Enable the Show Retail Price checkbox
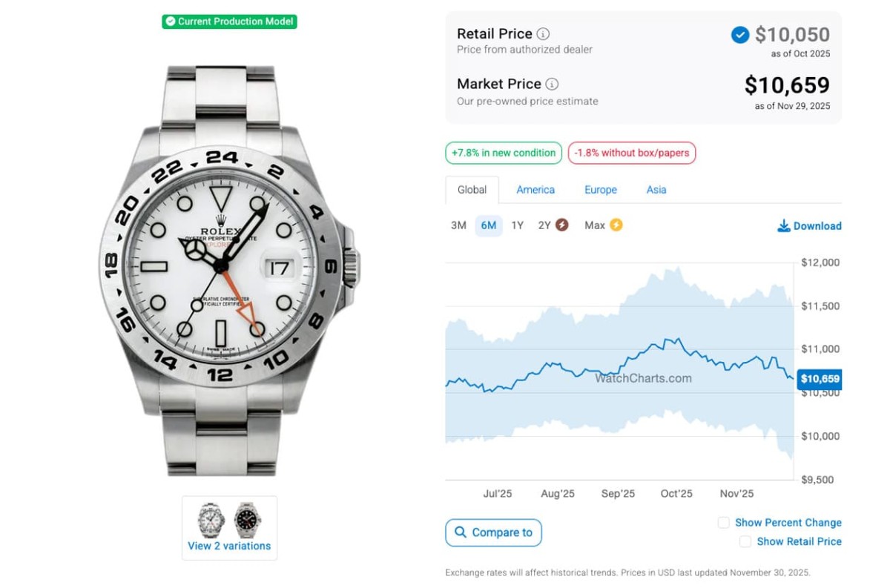Image resolution: width=890 pixels, height=588 pixels. 745,542
